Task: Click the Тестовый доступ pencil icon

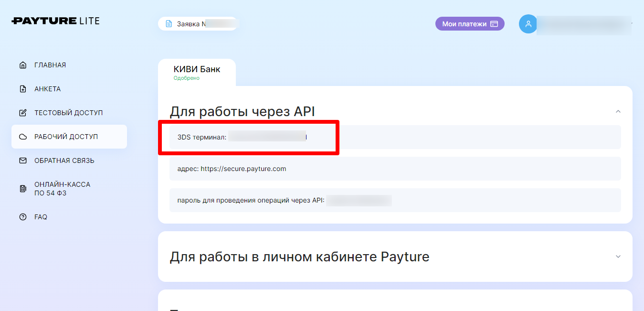Action: [22, 112]
